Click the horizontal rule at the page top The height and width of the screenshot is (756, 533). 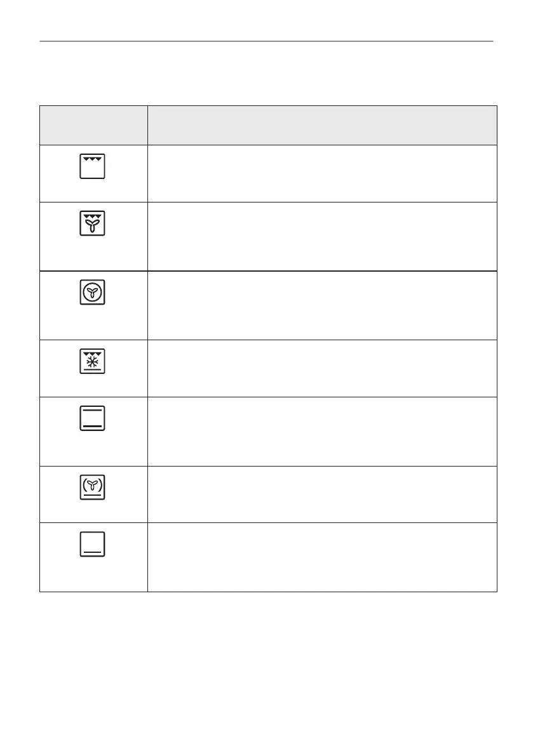coord(266,41)
